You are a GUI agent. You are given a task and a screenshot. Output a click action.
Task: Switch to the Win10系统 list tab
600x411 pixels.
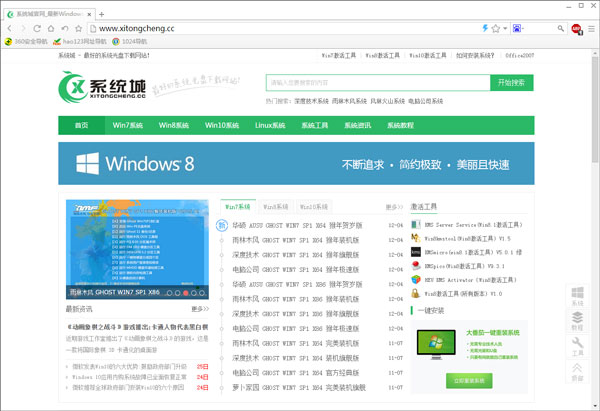(313, 207)
